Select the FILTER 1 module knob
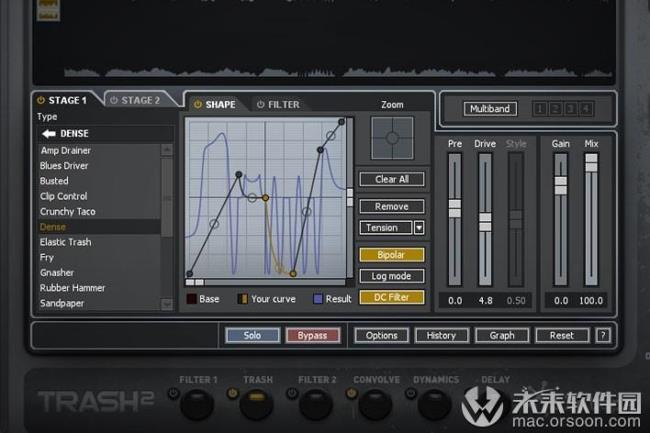This screenshot has height=433, width=650. coord(198,405)
